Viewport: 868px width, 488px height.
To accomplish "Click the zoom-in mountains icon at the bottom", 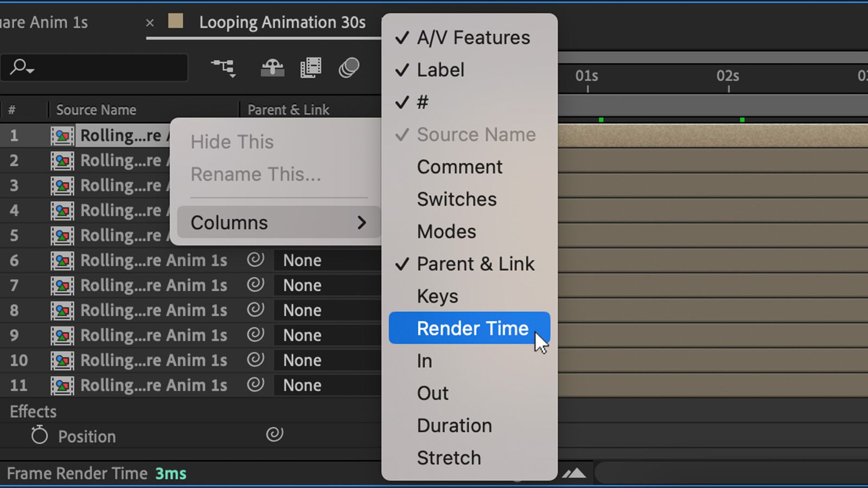I will (x=574, y=473).
